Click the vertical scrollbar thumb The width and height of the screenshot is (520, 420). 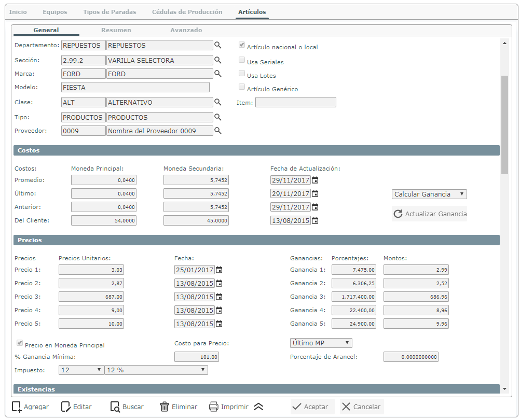click(504, 124)
